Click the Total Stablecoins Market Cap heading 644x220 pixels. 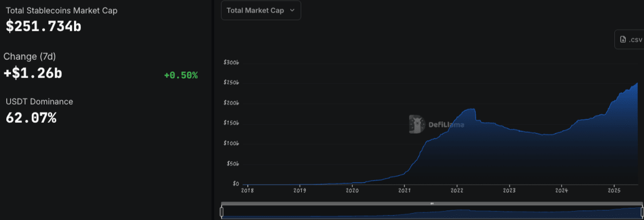pyautogui.click(x=61, y=10)
